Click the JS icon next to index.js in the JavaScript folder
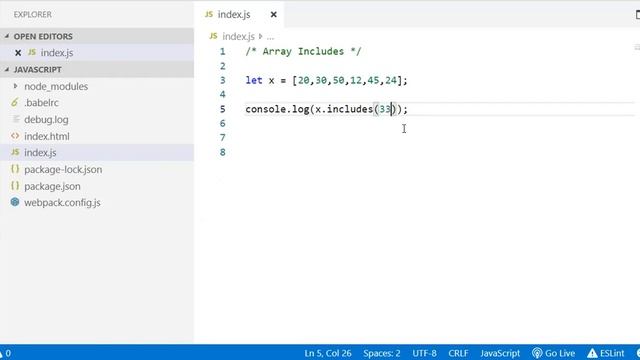Viewport: 640px width, 360px height. [x=16, y=152]
